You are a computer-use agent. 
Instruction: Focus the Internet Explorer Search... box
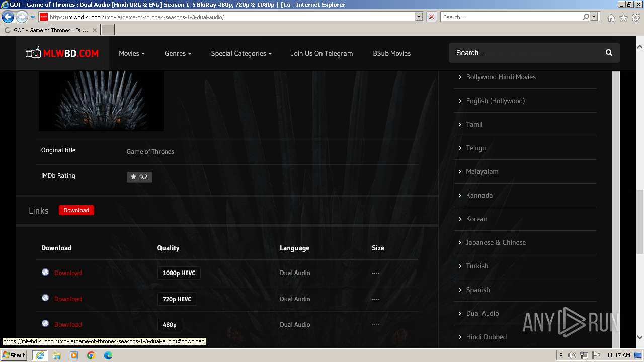point(512,17)
